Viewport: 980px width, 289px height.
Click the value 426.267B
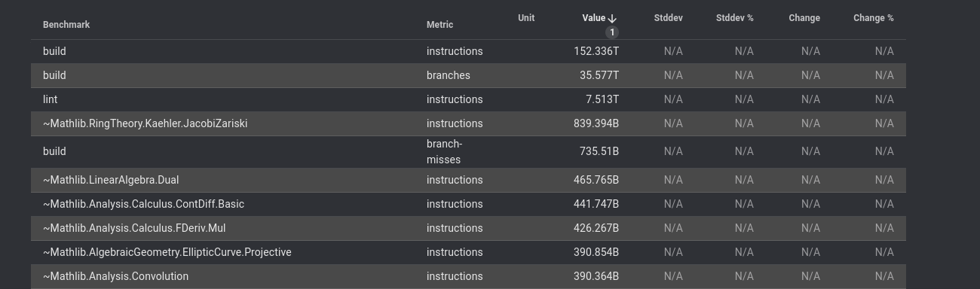pos(596,228)
